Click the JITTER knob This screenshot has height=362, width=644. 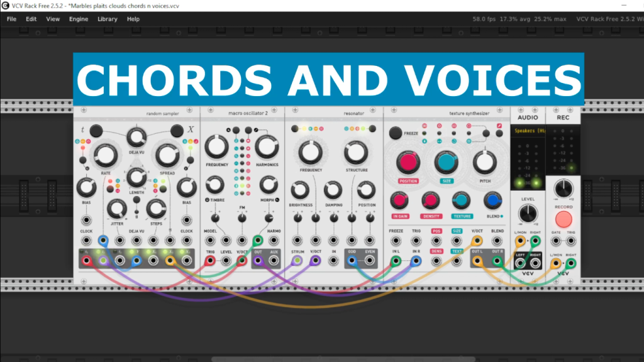pos(116,209)
